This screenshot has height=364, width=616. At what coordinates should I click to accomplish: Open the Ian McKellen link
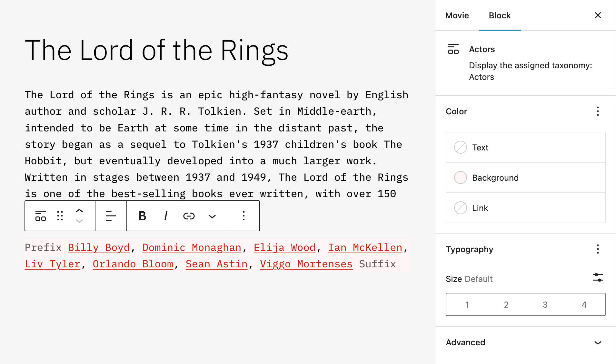pyautogui.click(x=364, y=247)
